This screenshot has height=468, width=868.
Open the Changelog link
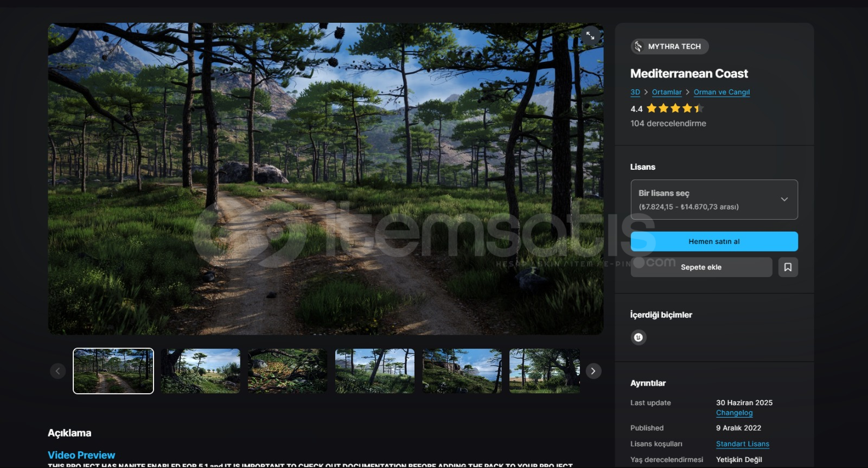pos(734,413)
